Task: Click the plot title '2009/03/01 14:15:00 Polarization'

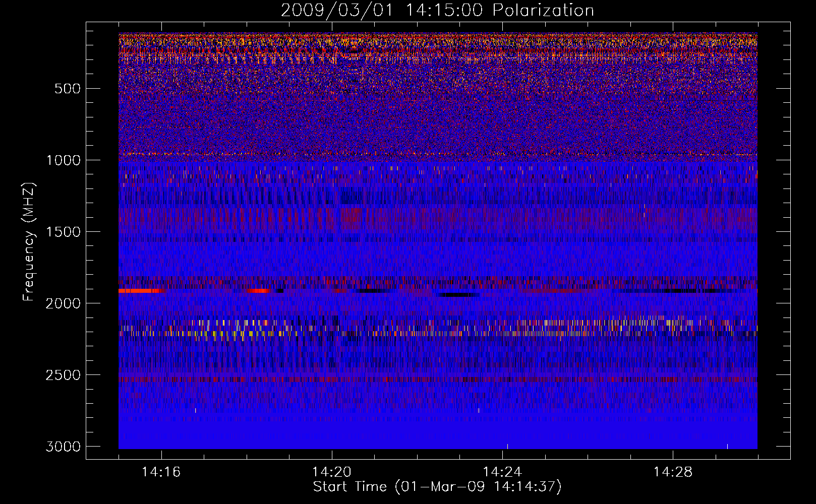Action: point(437,10)
